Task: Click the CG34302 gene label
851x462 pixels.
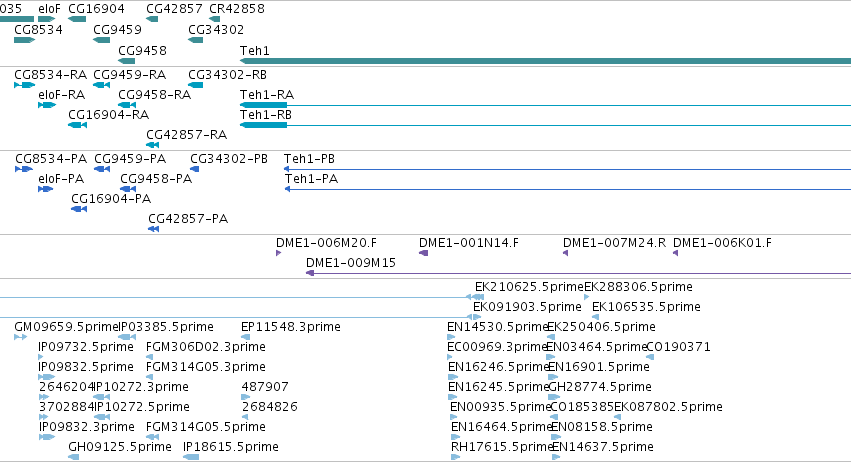Action: point(216,30)
